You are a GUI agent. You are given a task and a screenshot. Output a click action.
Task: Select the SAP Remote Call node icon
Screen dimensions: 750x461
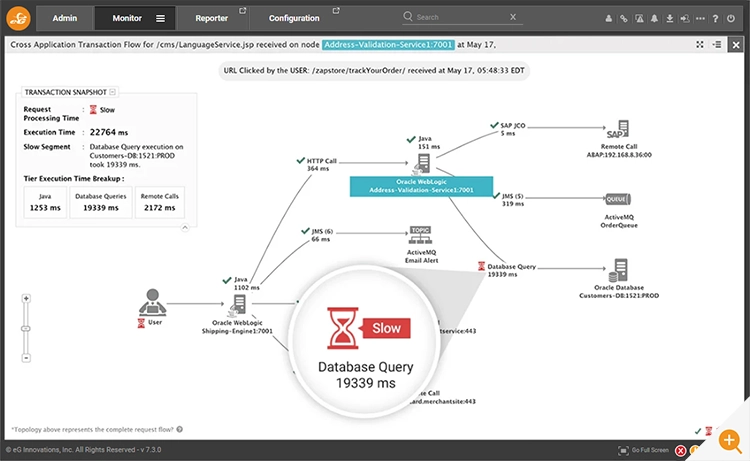pyautogui.click(x=618, y=129)
